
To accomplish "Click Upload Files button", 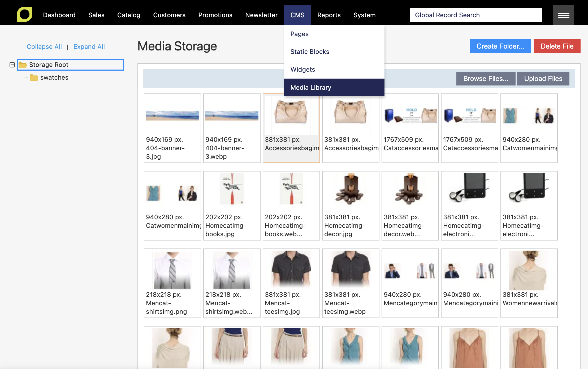I will [x=543, y=79].
